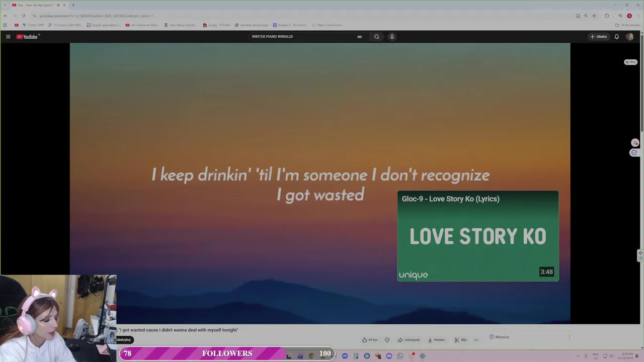Open the Szukaj - POLSKA bookmark
Image resolution: width=644 pixels, height=362 pixels.
click(x=217, y=25)
